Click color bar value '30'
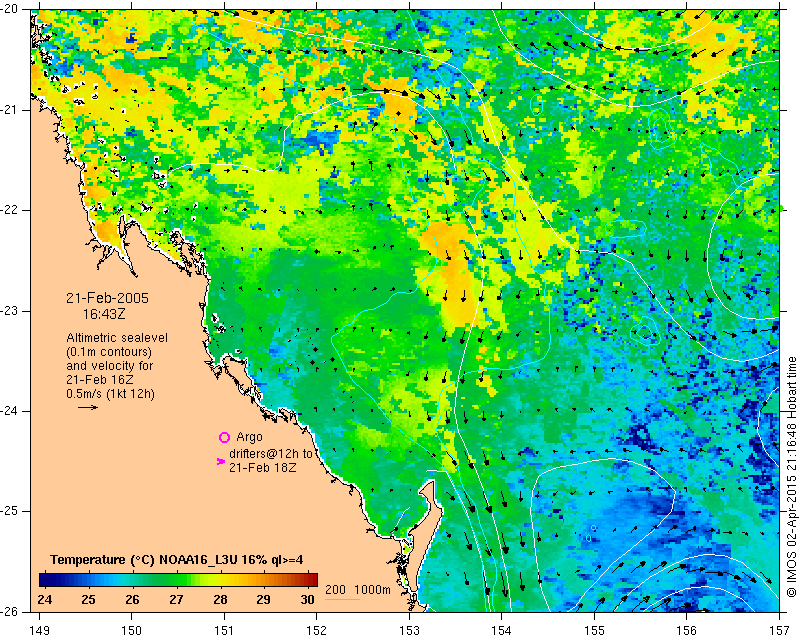The height and width of the screenshot is (640, 800). (307, 599)
